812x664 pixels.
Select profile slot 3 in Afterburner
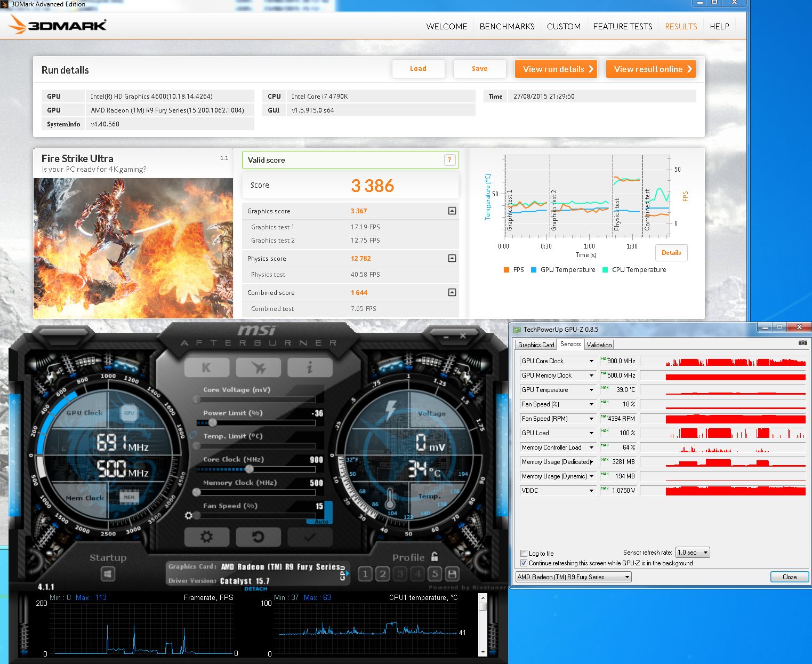click(400, 574)
